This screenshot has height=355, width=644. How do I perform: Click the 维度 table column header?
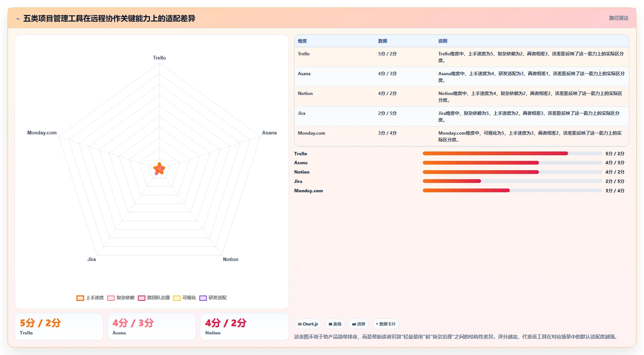[x=302, y=41]
